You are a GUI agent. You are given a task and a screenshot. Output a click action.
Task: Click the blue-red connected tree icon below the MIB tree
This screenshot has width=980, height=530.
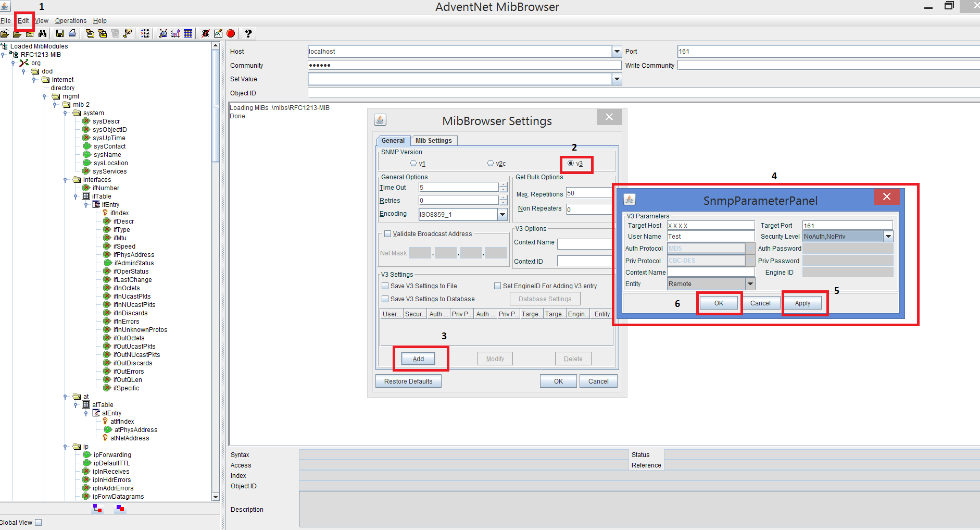point(97,509)
